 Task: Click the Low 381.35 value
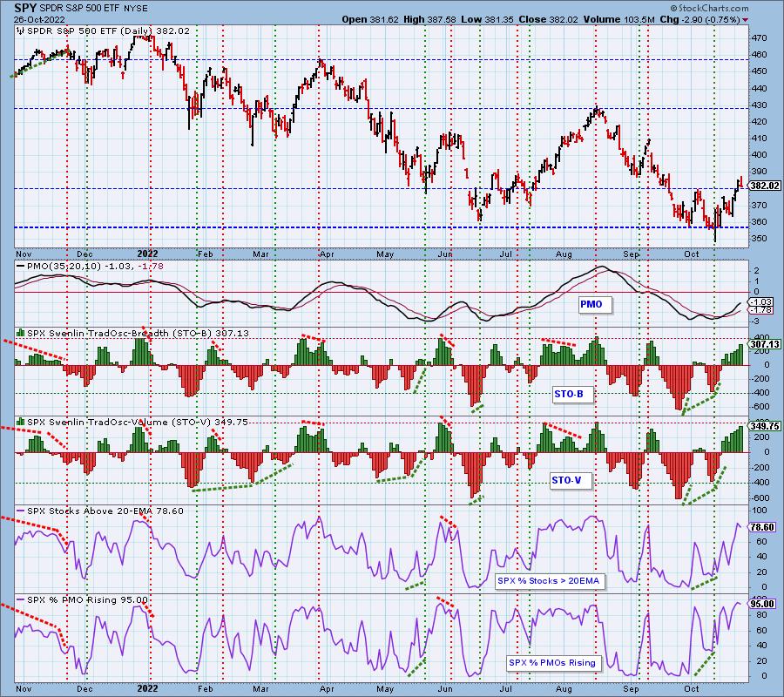(x=488, y=19)
